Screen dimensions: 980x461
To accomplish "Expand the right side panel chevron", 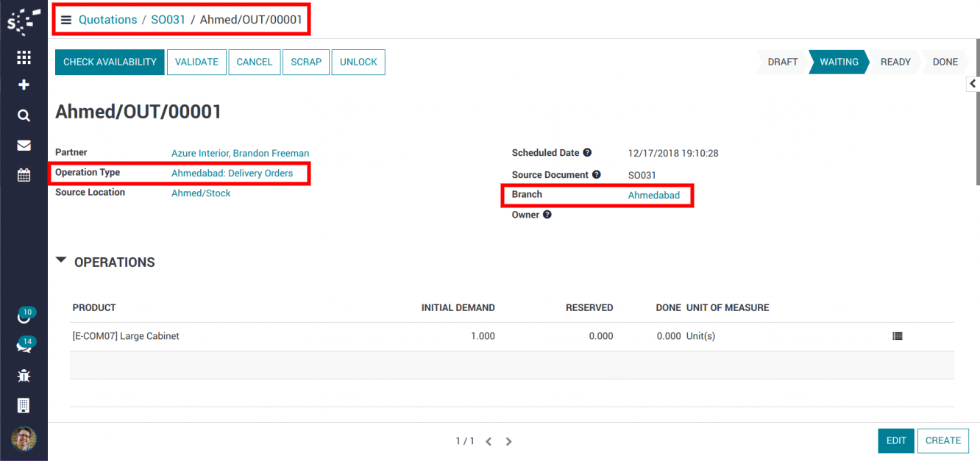I will tap(973, 84).
